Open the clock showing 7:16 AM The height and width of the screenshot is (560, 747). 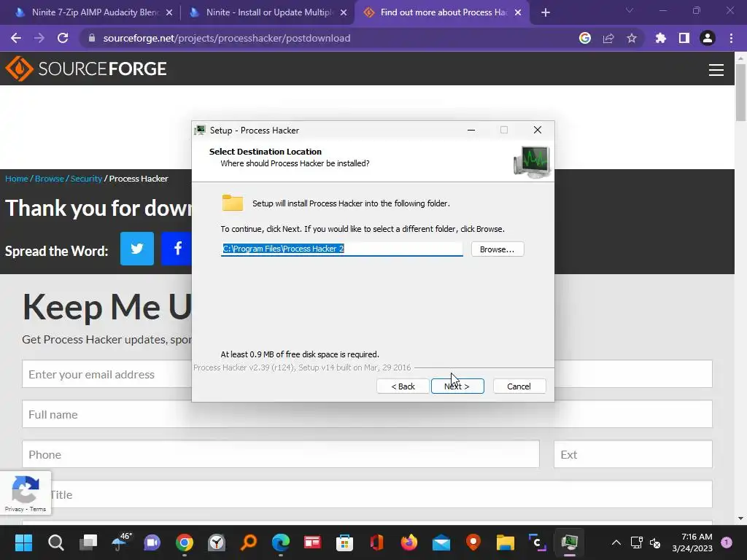click(x=692, y=542)
